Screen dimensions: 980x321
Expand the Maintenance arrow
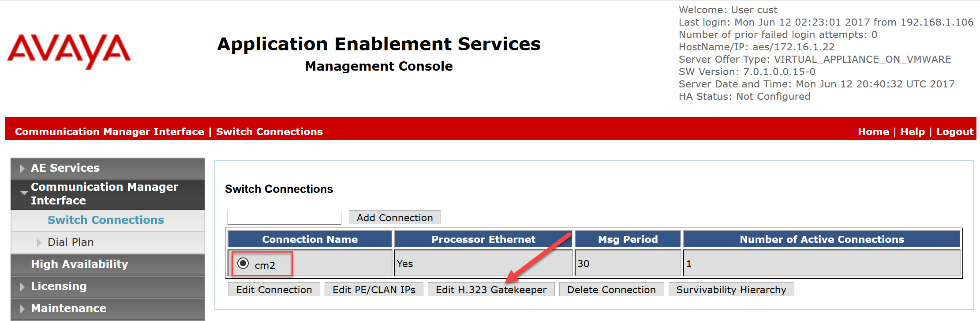pos(22,309)
